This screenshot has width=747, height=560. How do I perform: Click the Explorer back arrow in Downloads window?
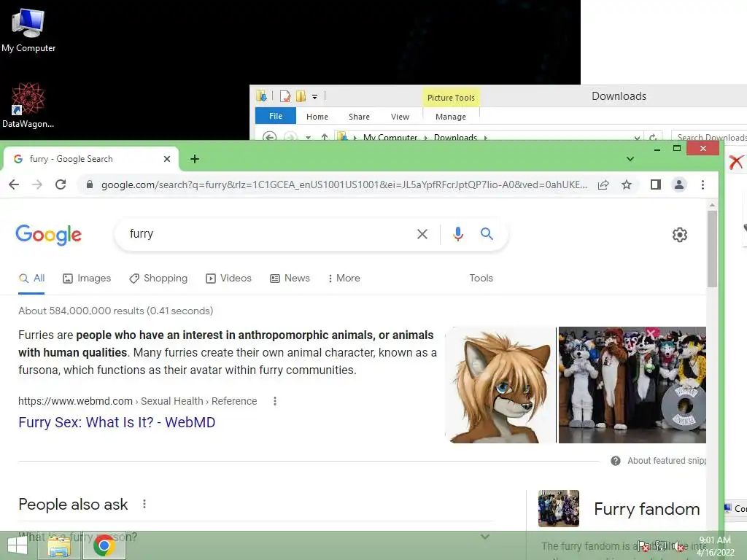tap(270, 137)
